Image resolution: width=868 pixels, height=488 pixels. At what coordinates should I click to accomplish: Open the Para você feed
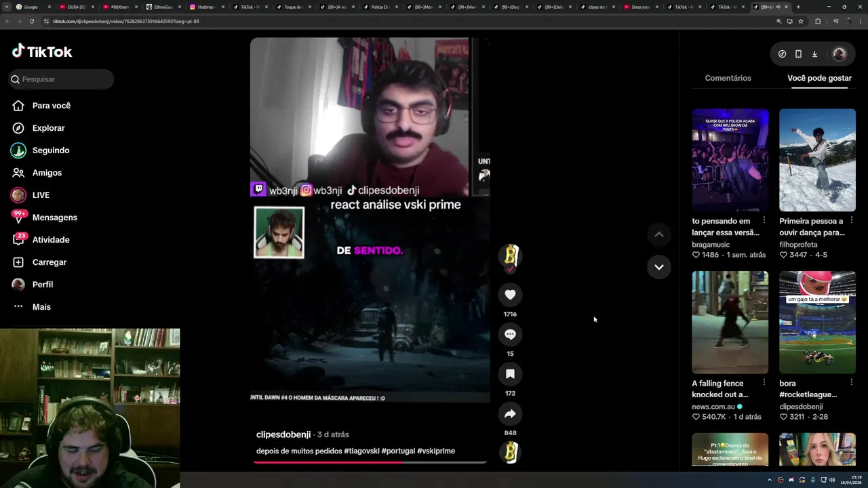(x=41, y=106)
